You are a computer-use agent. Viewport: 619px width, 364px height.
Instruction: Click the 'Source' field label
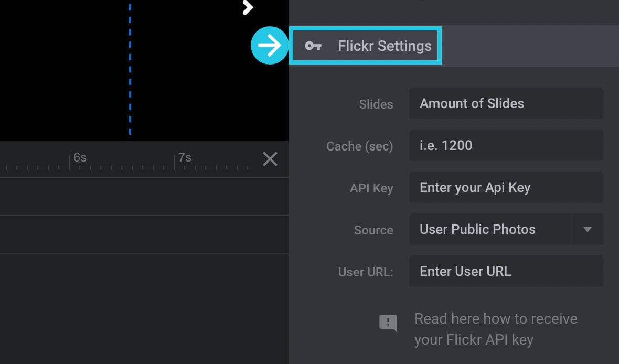point(373,230)
